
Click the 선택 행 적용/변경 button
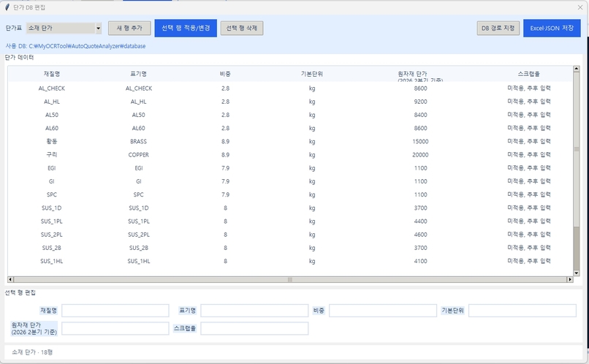tap(186, 29)
